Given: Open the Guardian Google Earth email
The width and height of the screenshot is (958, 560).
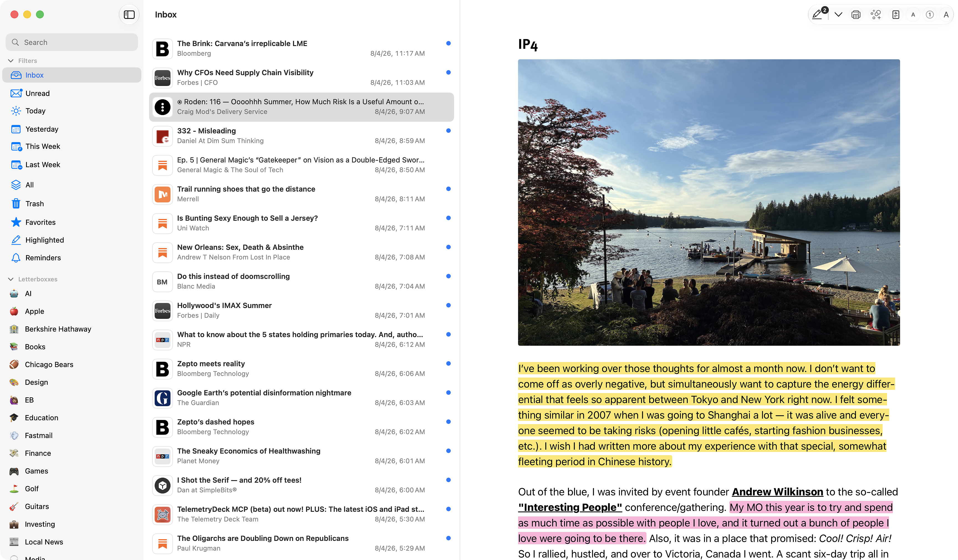Looking at the screenshot, I should (x=302, y=398).
